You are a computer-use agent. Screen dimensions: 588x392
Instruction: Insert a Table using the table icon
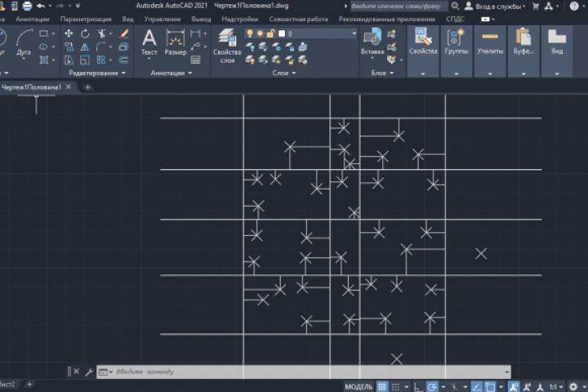(195, 60)
